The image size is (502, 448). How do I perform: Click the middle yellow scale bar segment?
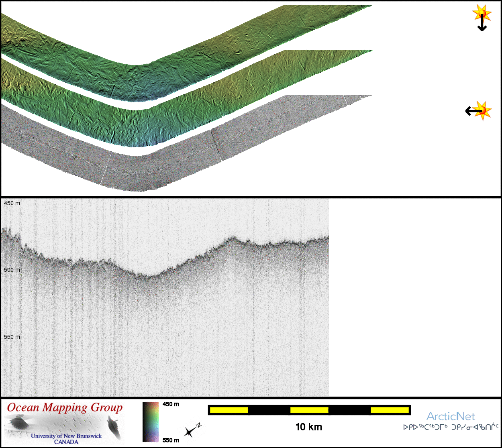309,410
